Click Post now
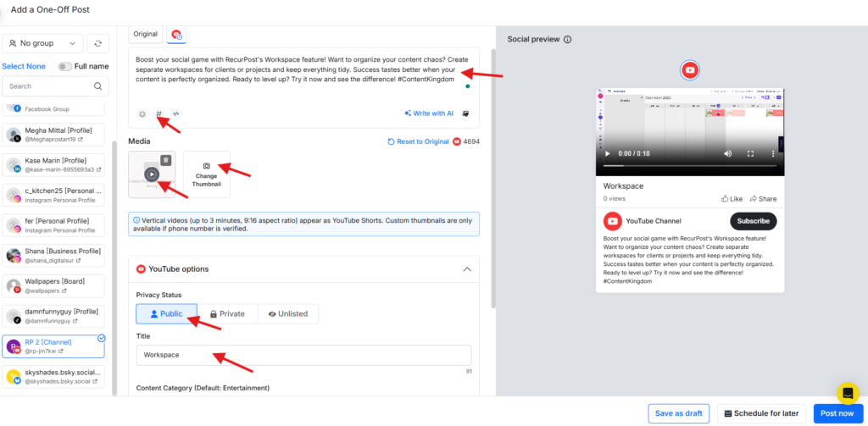868x426 pixels. pos(837,413)
